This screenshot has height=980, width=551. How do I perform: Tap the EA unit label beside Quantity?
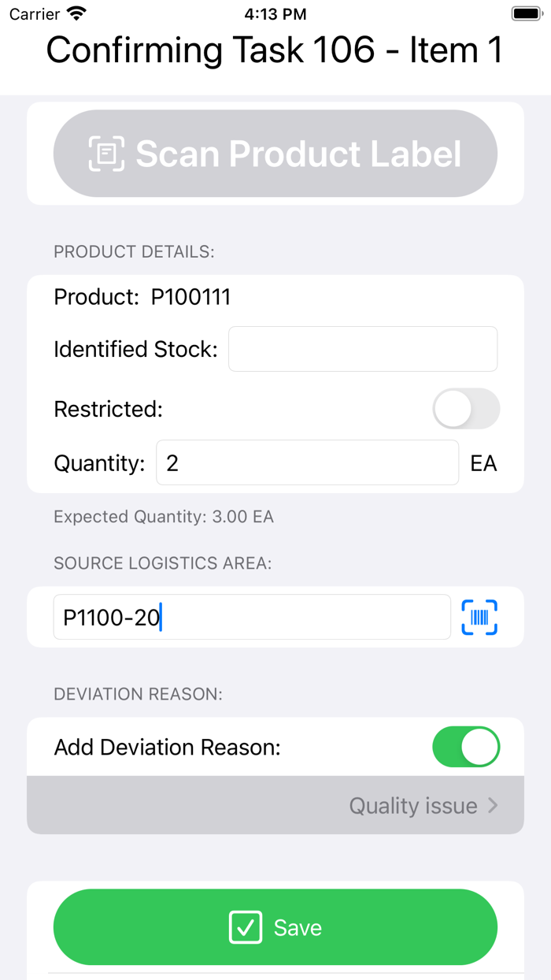(483, 463)
